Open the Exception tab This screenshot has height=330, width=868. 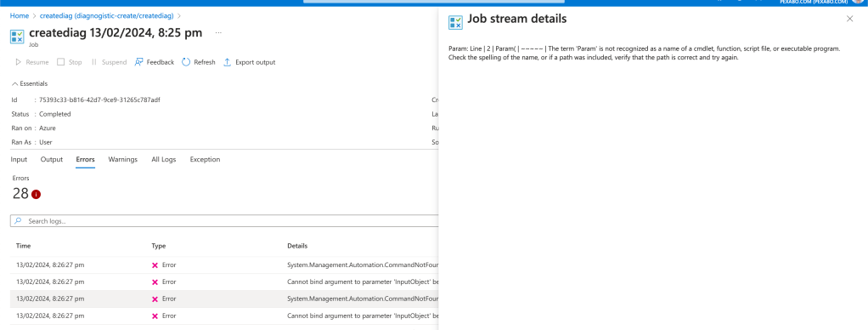point(205,159)
